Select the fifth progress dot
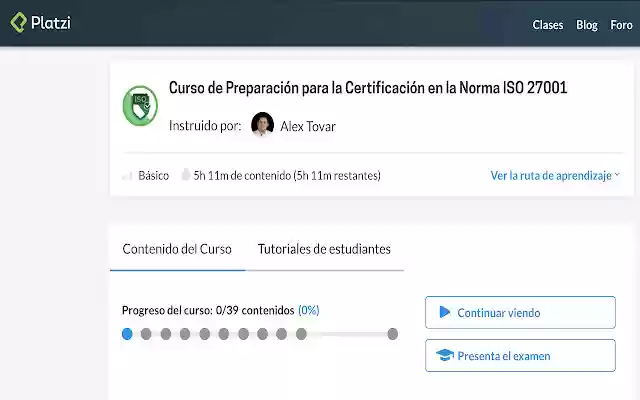 click(x=204, y=334)
